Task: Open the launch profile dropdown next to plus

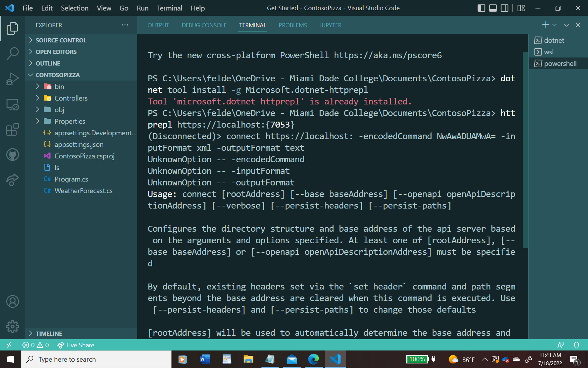Action: tap(554, 25)
